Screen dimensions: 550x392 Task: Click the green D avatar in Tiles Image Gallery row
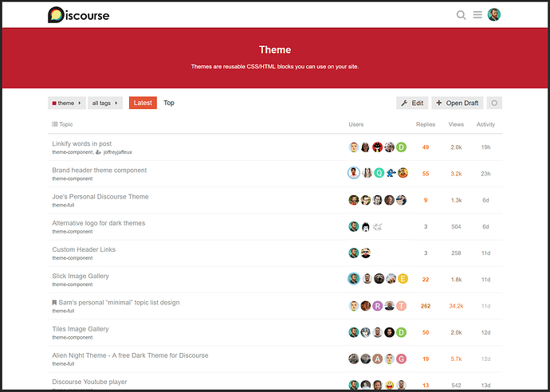[401, 332]
